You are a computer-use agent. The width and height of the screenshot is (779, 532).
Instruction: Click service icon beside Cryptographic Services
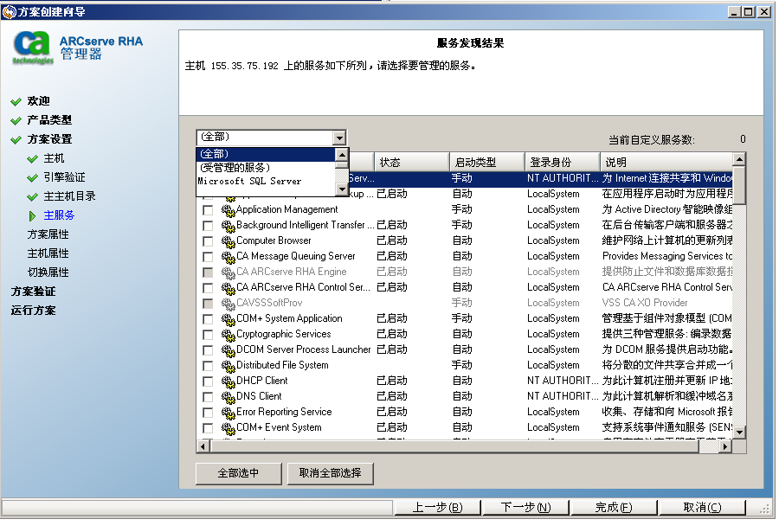(229, 335)
